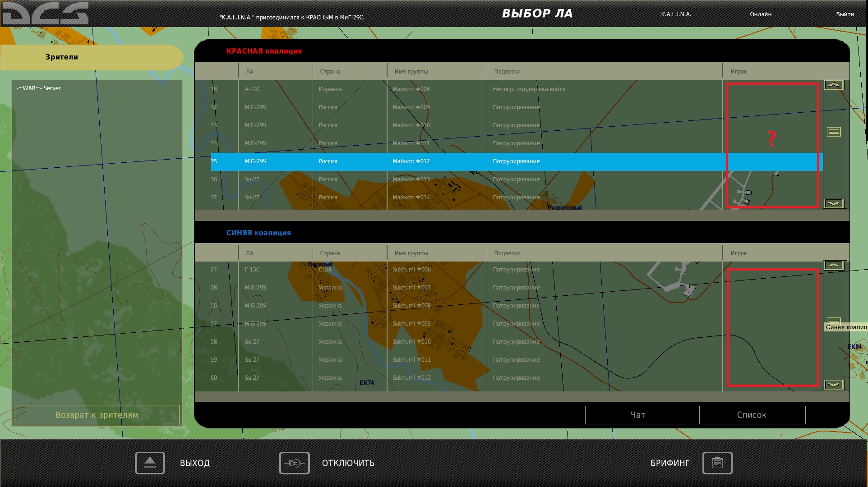Select MiG-29S slot Майкоп #009

point(517,107)
